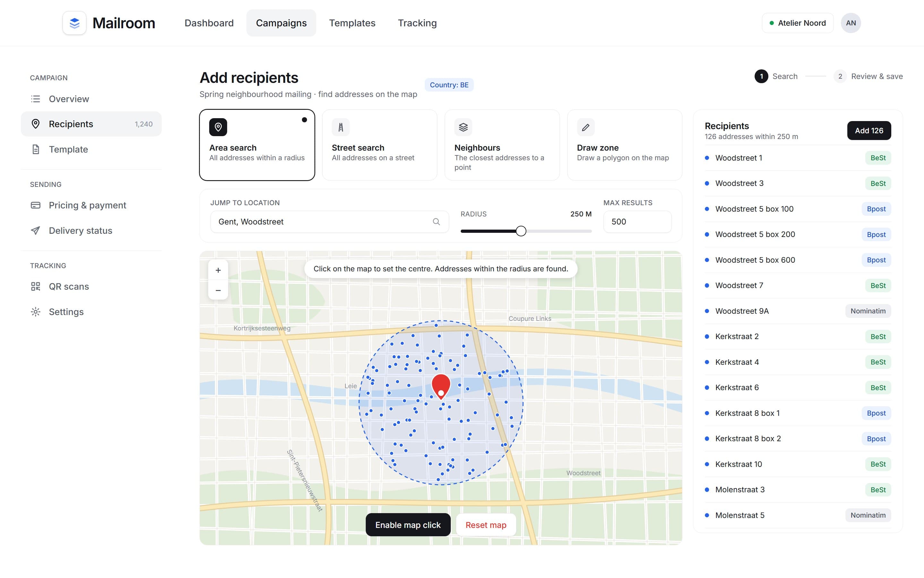The height and width of the screenshot is (578, 924).
Task: Click the radius slider handle
Action: pos(521,231)
